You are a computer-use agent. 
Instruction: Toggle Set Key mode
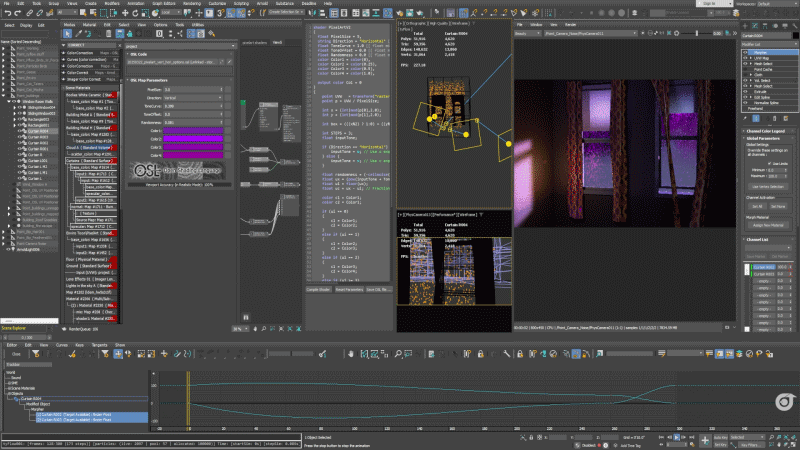720,444
